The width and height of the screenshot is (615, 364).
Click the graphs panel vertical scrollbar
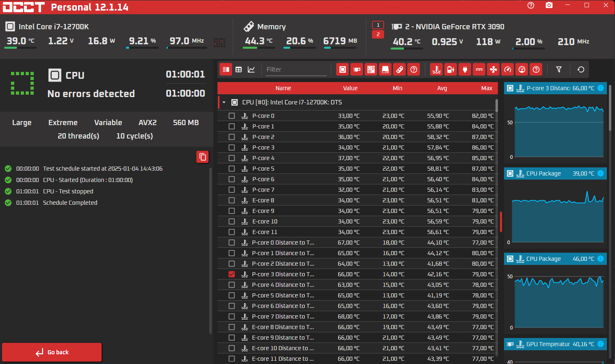click(x=610, y=107)
